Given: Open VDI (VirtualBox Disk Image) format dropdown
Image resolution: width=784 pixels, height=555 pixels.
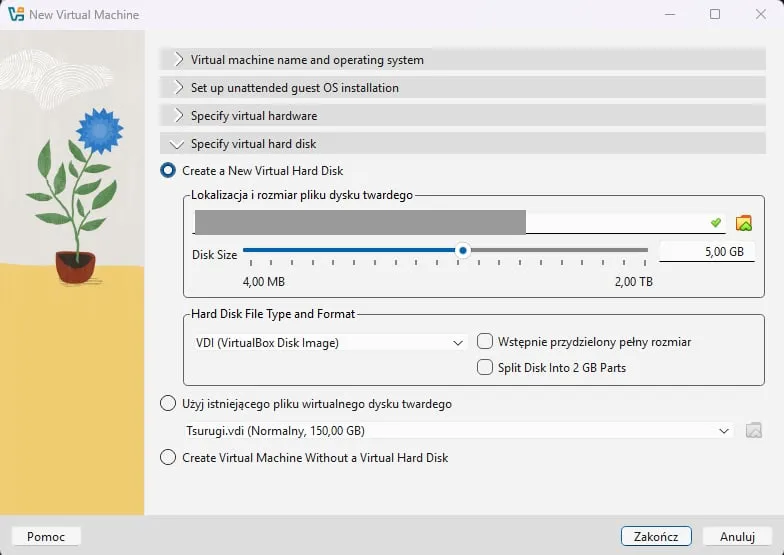Looking at the screenshot, I should [x=330, y=342].
